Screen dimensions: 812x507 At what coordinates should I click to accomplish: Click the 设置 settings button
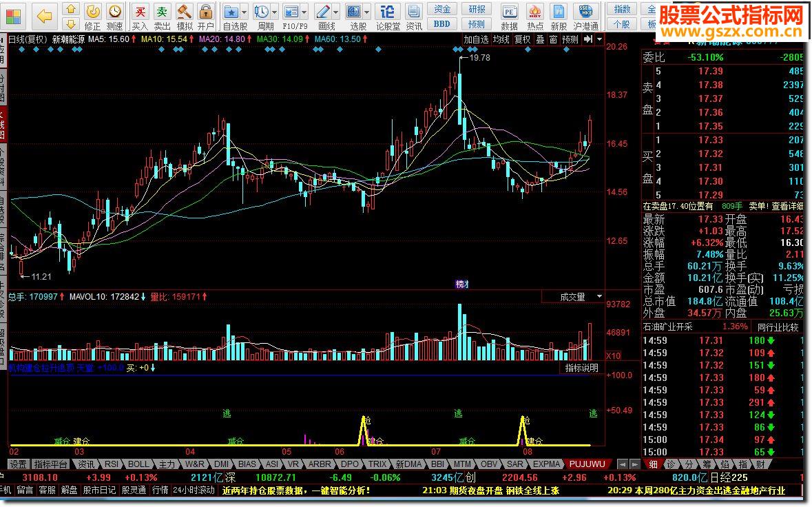[18, 464]
